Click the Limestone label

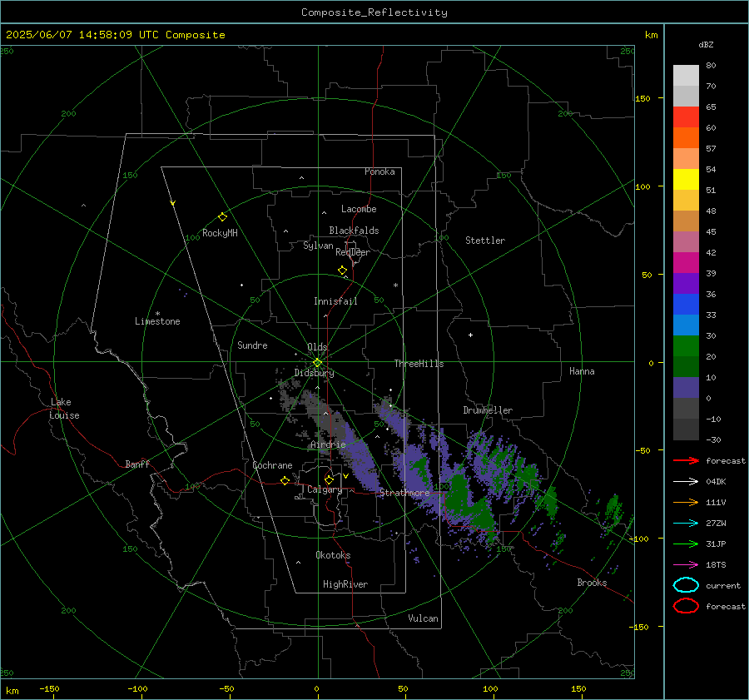[x=157, y=321]
